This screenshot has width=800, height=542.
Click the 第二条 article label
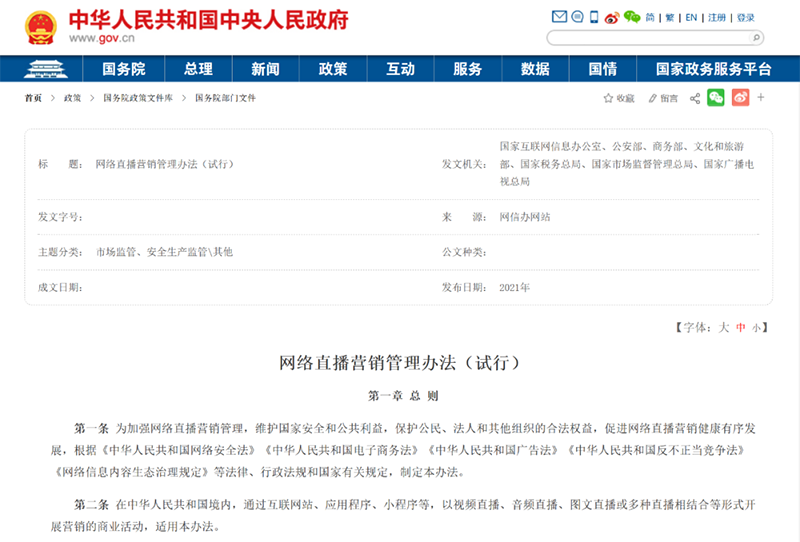(x=91, y=505)
